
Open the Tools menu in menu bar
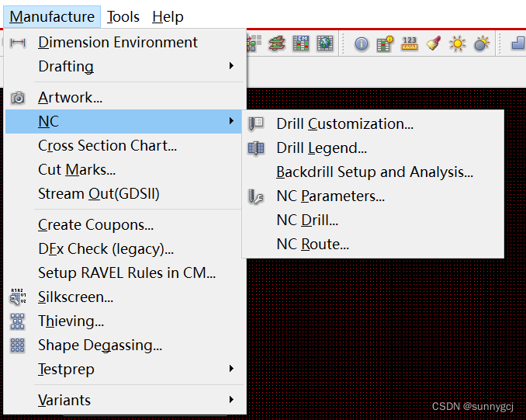click(x=123, y=16)
